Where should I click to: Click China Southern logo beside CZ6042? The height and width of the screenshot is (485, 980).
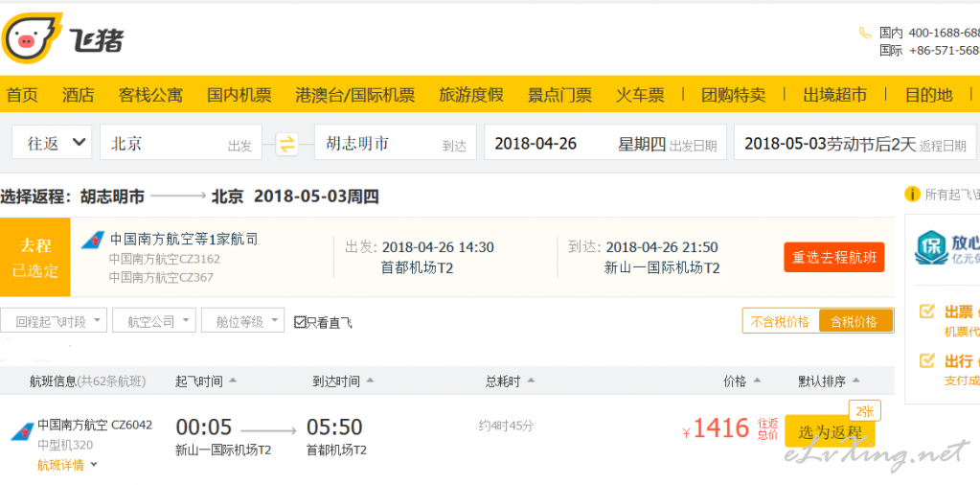pos(22,431)
